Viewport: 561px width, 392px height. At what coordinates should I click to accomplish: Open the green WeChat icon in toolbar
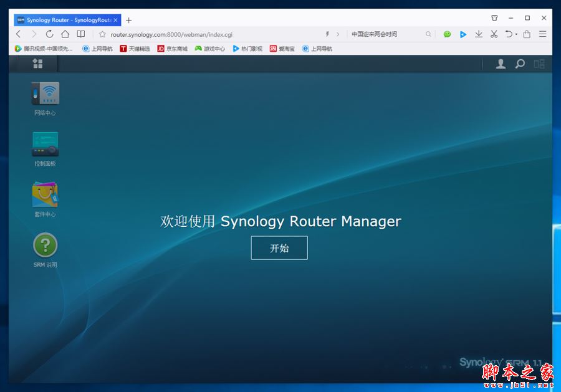pyautogui.click(x=447, y=34)
